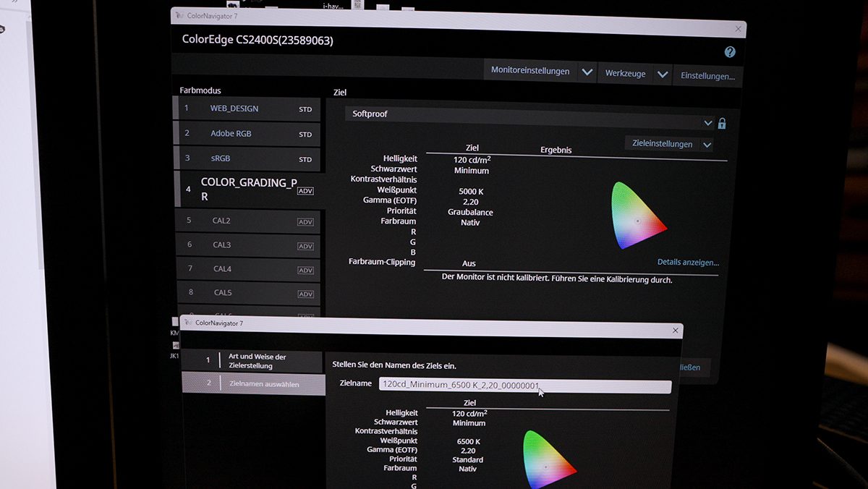
Task: Click the lock icon beside Softproof
Action: tap(721, 124)
